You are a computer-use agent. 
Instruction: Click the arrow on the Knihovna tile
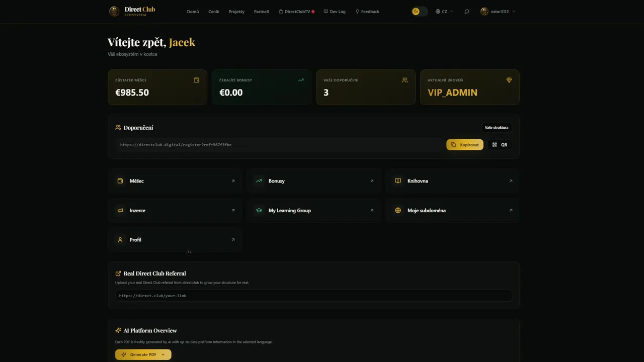(511, 181)
